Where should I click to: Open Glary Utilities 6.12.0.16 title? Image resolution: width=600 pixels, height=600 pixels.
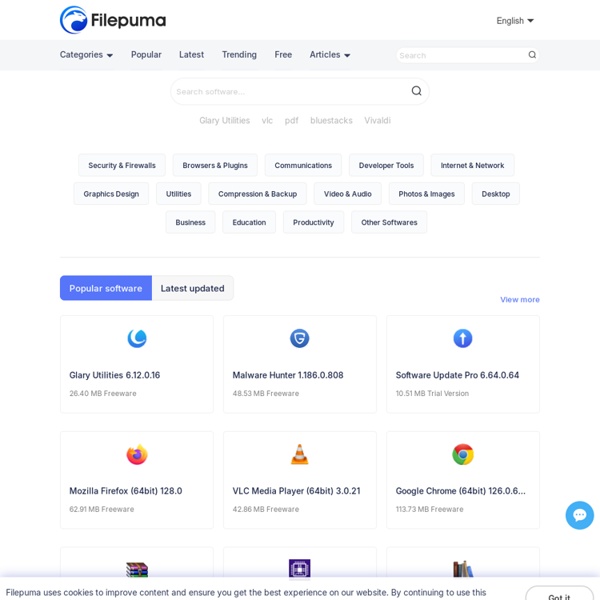(114, 375)
